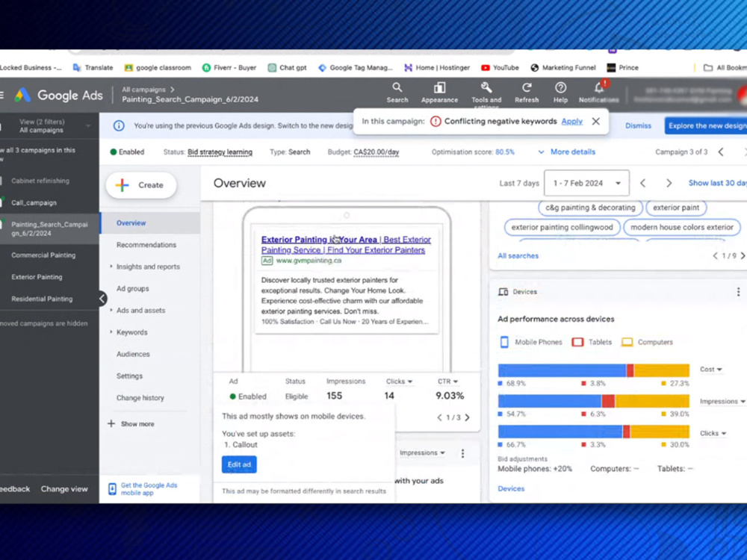
Task: Select the Call_campaign campaign
Action: pos(34,203)
